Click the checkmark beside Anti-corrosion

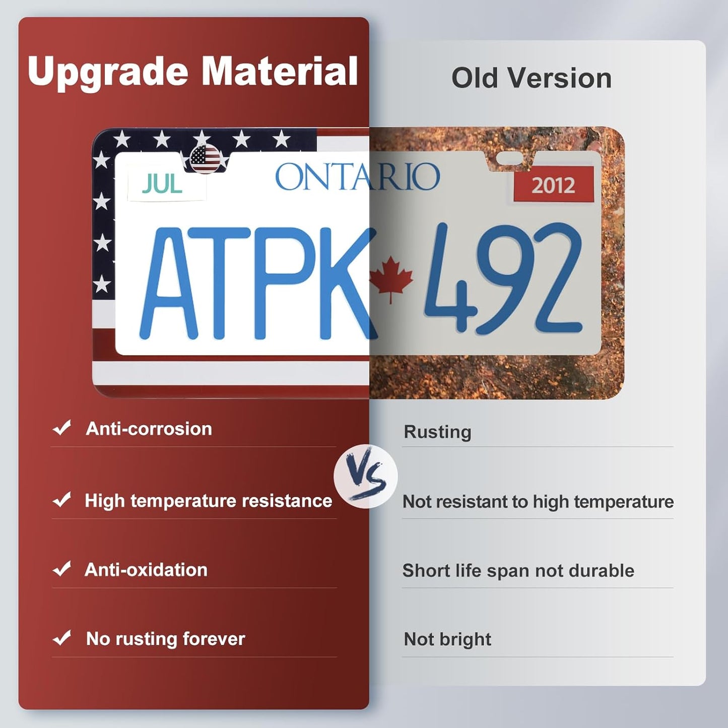point(62,428)
